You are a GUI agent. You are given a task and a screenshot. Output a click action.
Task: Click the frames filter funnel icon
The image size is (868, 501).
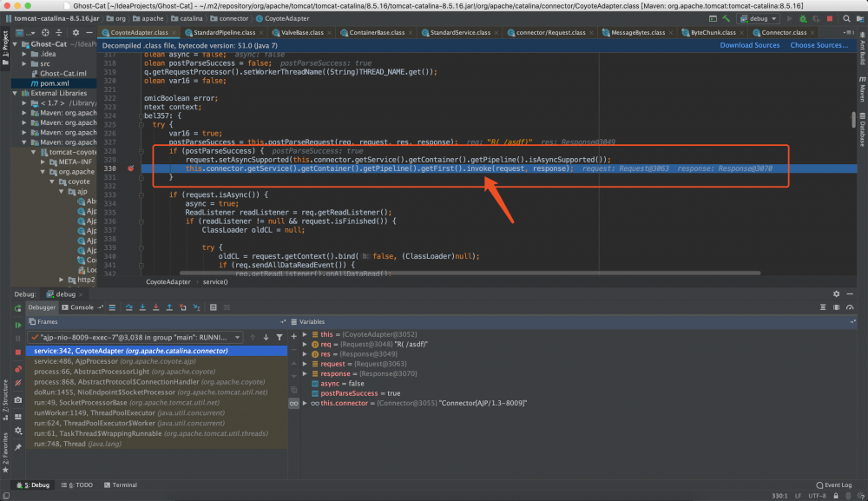coord(279,337)
